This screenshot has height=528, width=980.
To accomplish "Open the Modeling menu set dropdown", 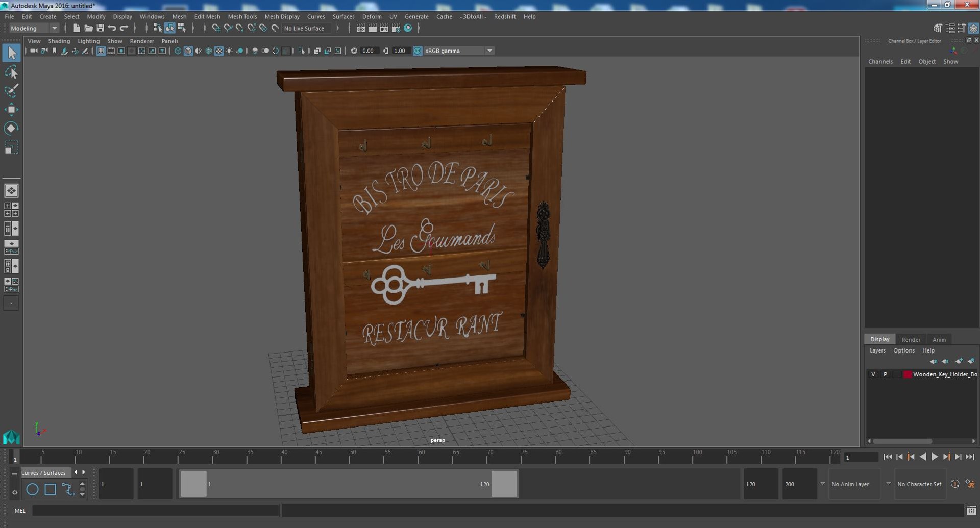I will [34, 28].
